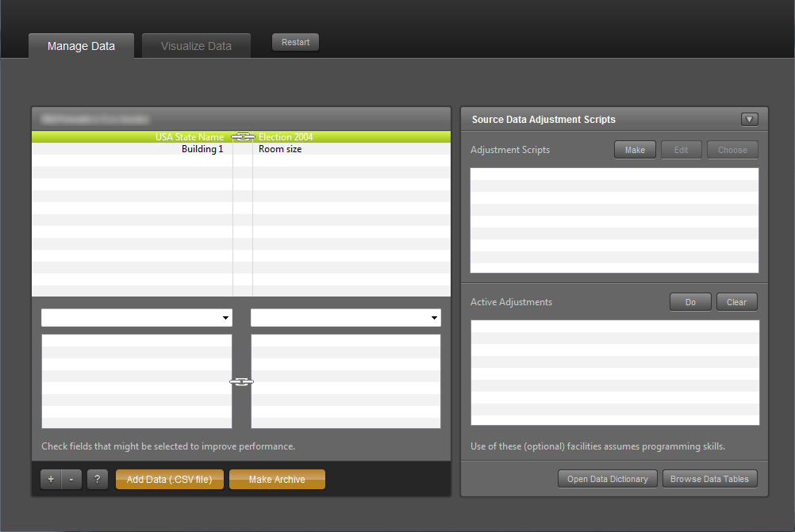Viewport: 795px width, 532px height.
Task: Select the Manage Data tab
Action: [81, 46]
